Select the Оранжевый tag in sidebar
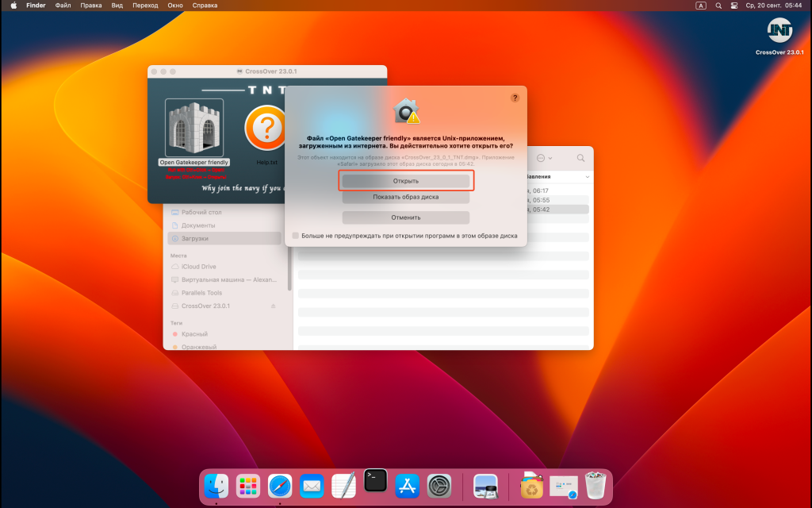Image resolution: width=812 pixels, height=508 pixels. pos(224,347)
